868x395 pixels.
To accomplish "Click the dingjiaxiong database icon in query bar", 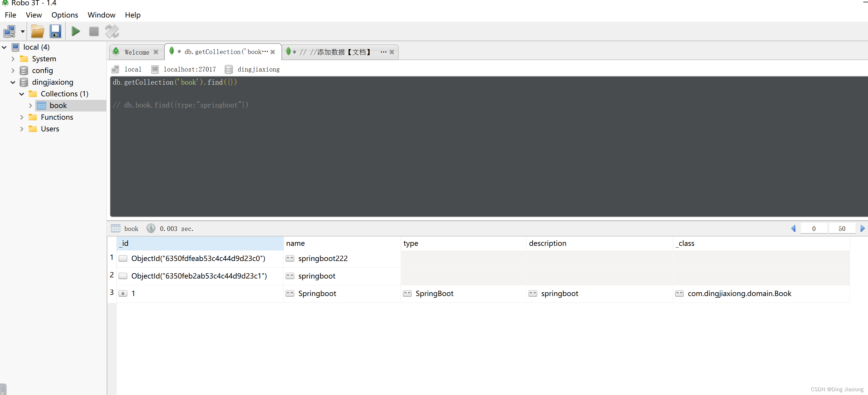I will click(229, 69).
